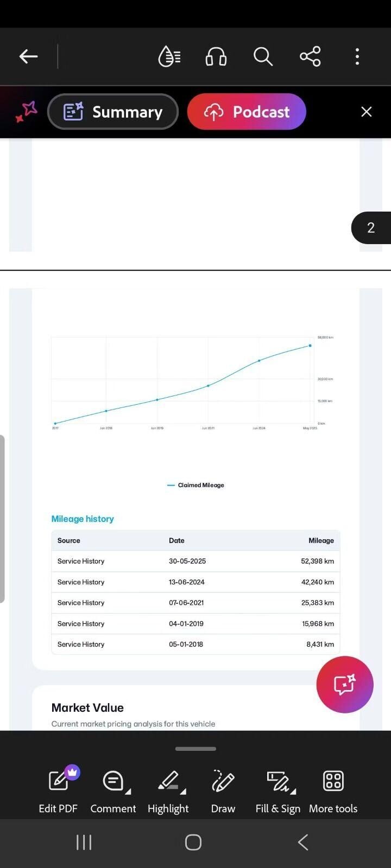Open Android recent apps

[x=84, y=843]
